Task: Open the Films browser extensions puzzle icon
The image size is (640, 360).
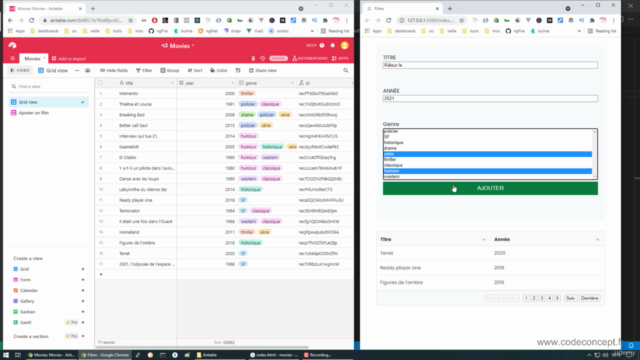Action: [x=592, y=20]
